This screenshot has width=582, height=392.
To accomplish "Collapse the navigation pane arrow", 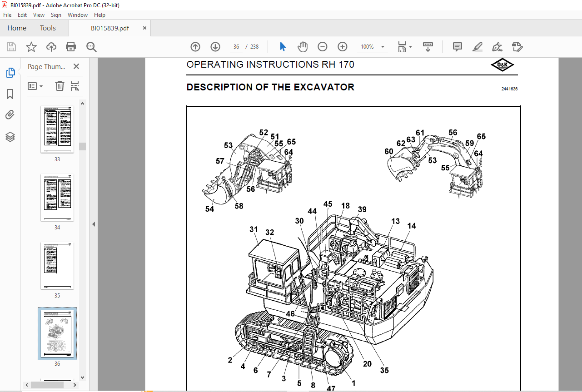I will pos(93,224).
